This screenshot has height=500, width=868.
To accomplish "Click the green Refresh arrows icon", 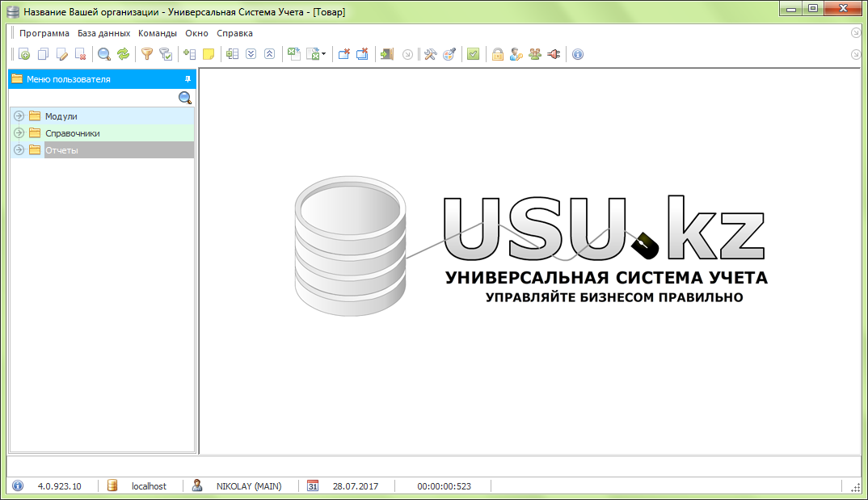I will coord(123,54).
